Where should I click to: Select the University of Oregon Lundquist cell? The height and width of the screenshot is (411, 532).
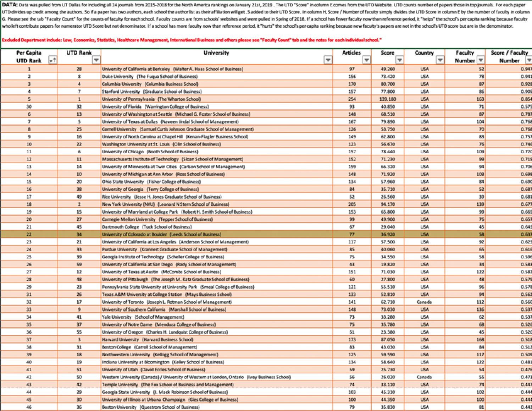tap(217, 332)
